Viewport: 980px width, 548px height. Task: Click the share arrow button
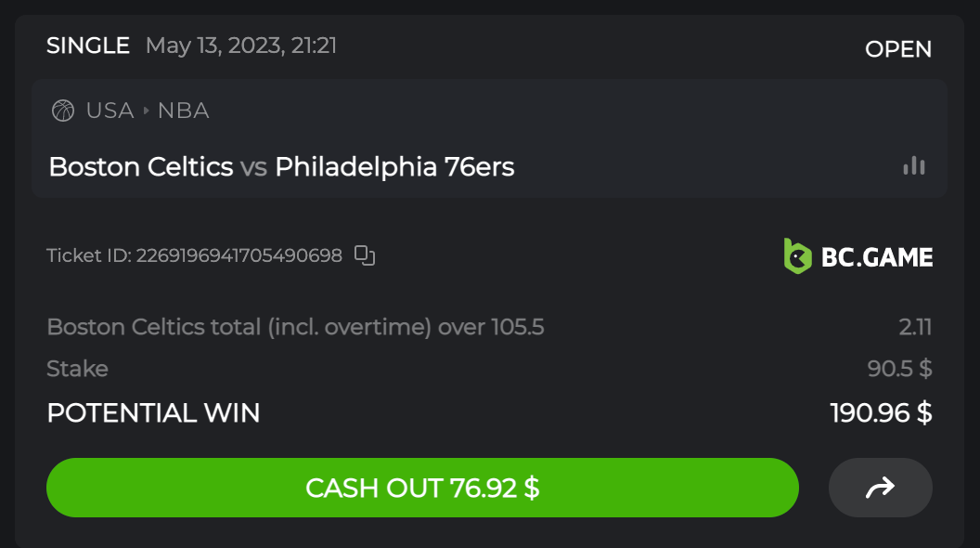(x=880, y=488)
